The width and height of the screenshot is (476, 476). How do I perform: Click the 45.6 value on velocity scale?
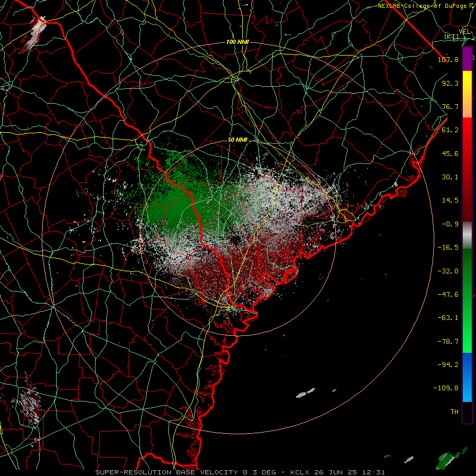(450, 153)
